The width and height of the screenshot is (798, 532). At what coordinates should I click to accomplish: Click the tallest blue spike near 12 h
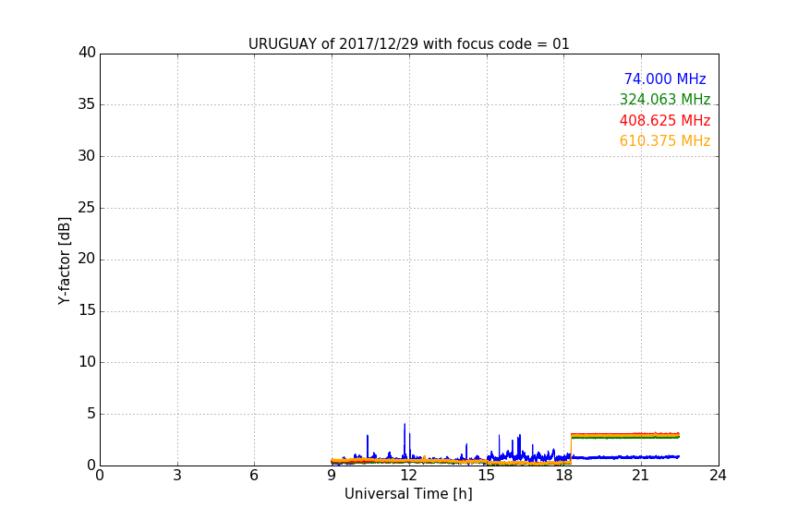(x=405, y=441)
